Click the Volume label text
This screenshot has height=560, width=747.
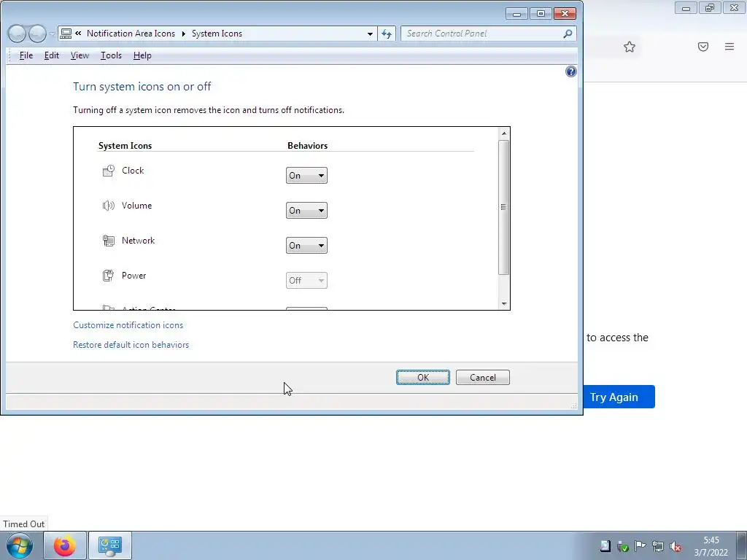click(136, 206)
